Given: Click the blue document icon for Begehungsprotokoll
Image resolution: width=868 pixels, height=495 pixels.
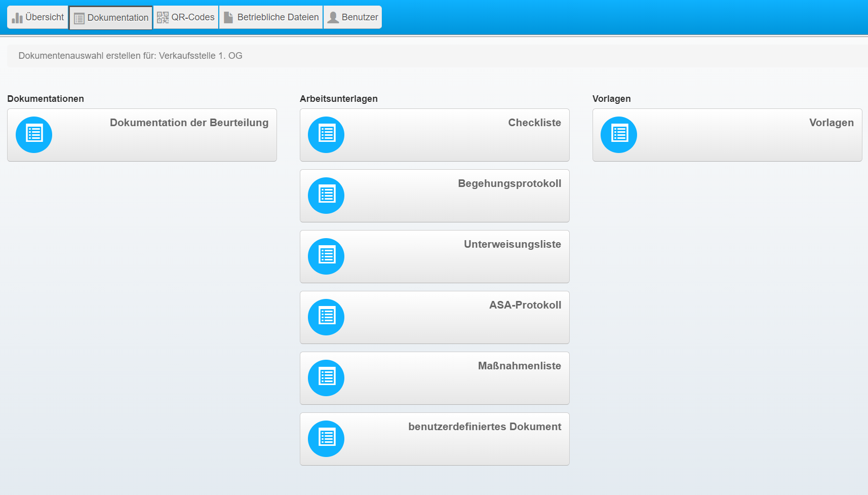Looking at the screenshot, I should click(326, 196).
